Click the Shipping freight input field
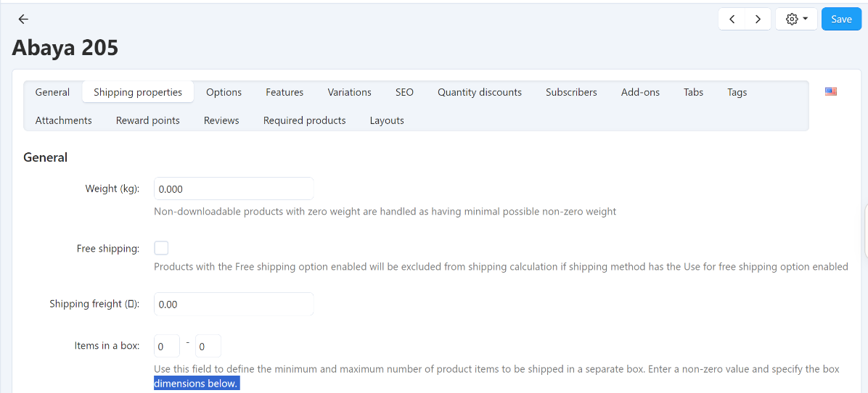 click(234, 304)
